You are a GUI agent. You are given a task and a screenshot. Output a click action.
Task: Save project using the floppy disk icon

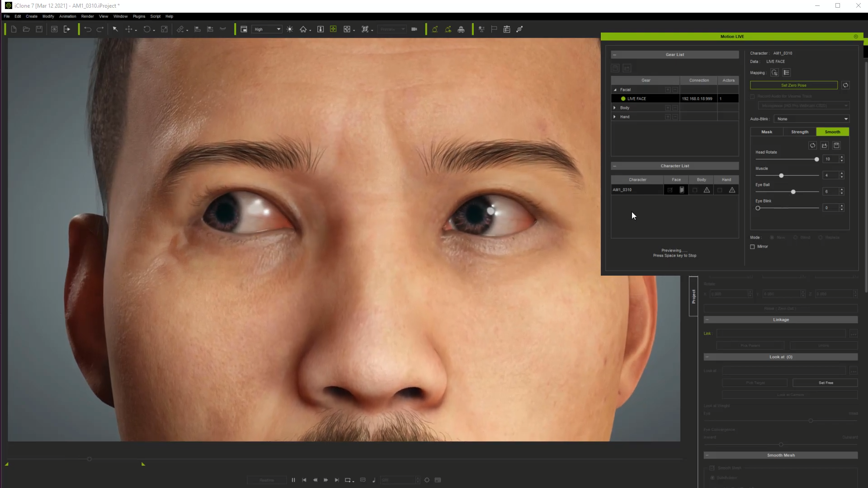click(39, 29)
